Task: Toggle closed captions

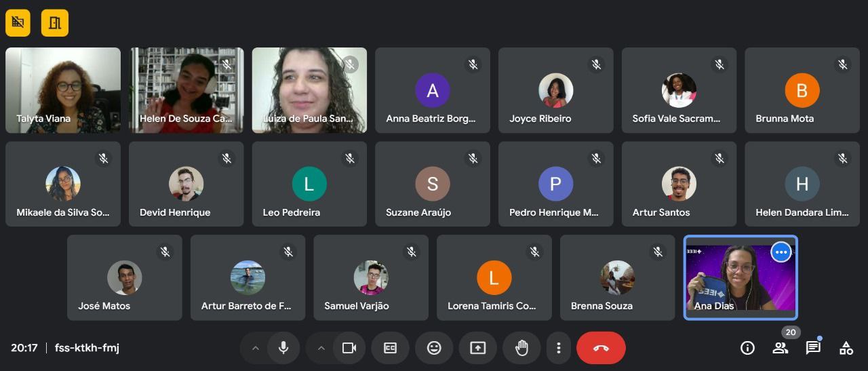Action: [391, 348]
